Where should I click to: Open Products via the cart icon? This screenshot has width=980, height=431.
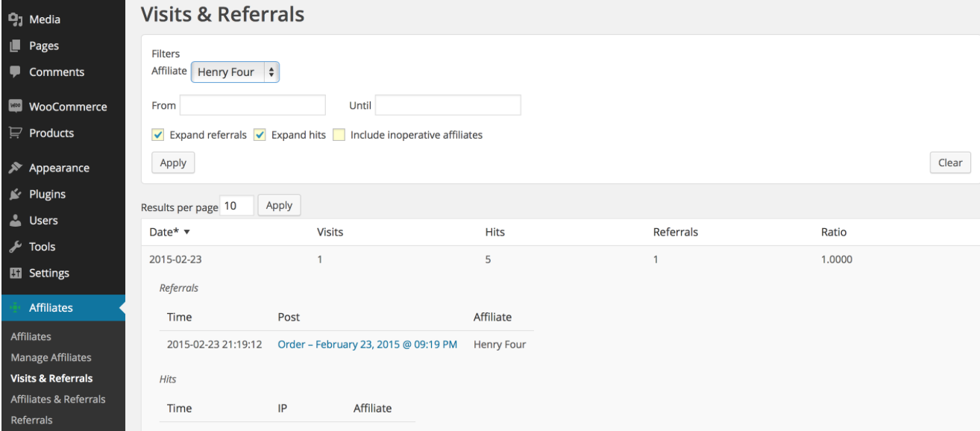[15, 133]
